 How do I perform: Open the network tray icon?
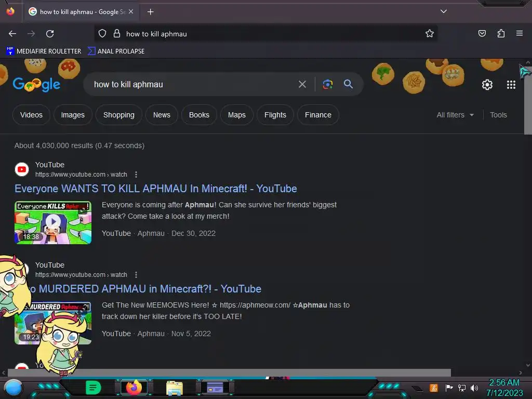[x=462, y=388]
